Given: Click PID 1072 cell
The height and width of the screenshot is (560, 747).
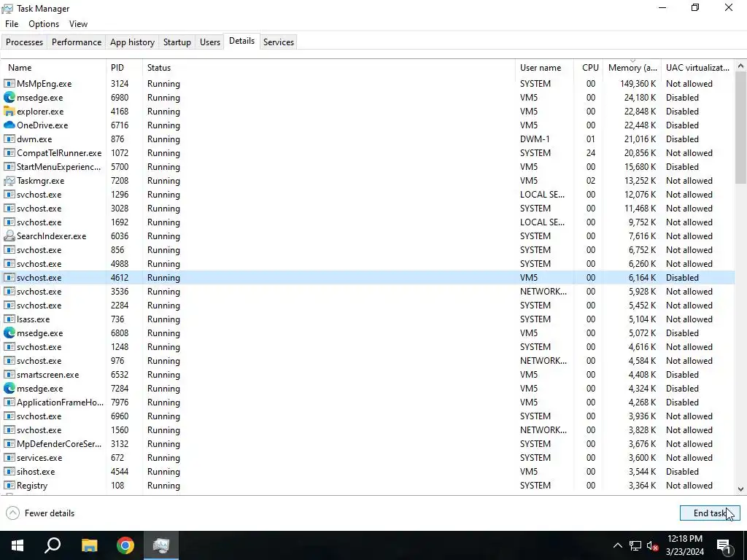Looking at the screenshot, I should (119, 153).
